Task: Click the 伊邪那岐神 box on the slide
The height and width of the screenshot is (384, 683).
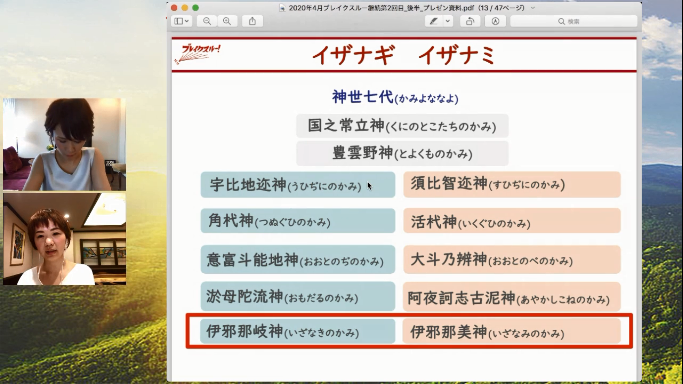Action: tap(298, 331)
